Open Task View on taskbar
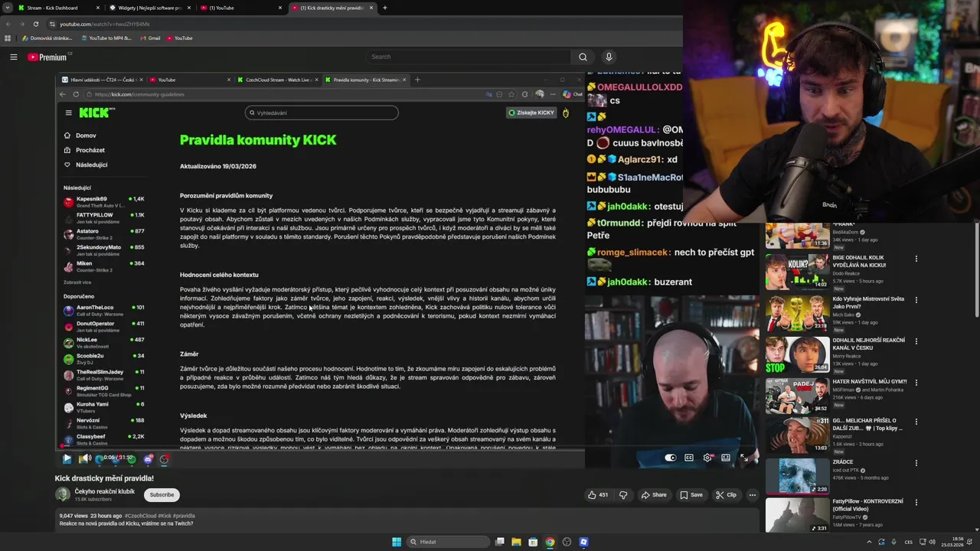980x551 pixels. pyautogui.click(x=499, y=542)
